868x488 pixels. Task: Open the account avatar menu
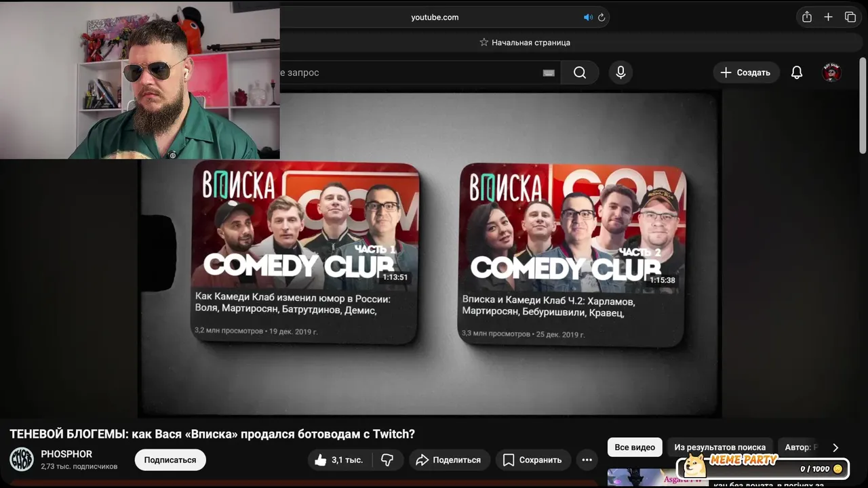[831, 73]
